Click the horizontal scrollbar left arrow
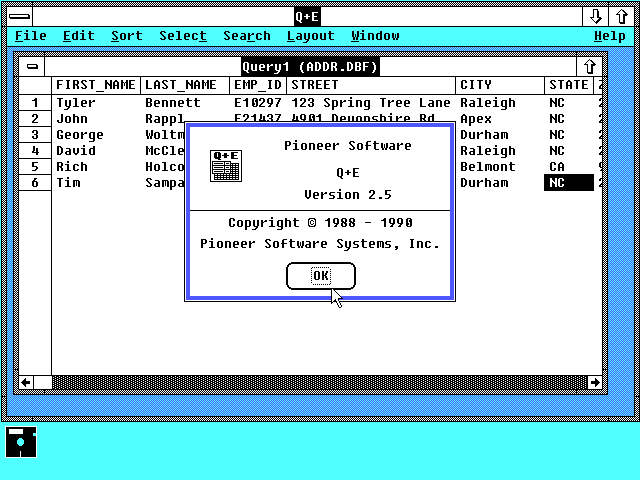Viewport: 640px width, 480px height. (x=27, y=382)
